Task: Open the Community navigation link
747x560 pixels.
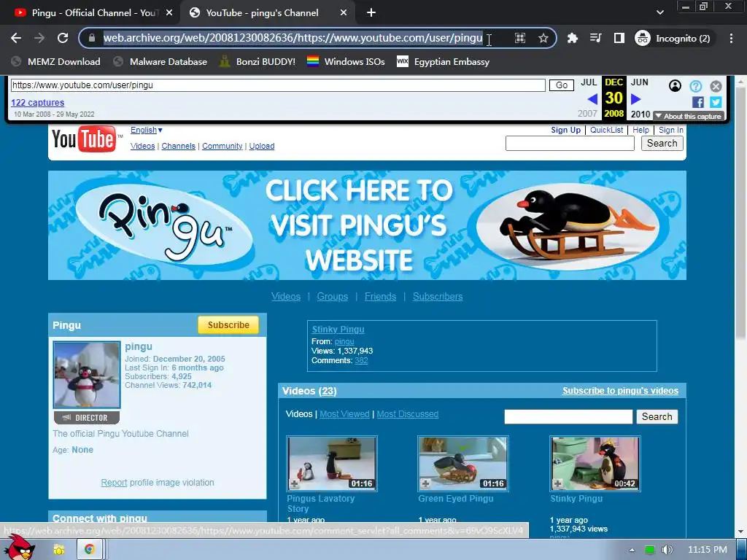Action: [x=222, y=146]
